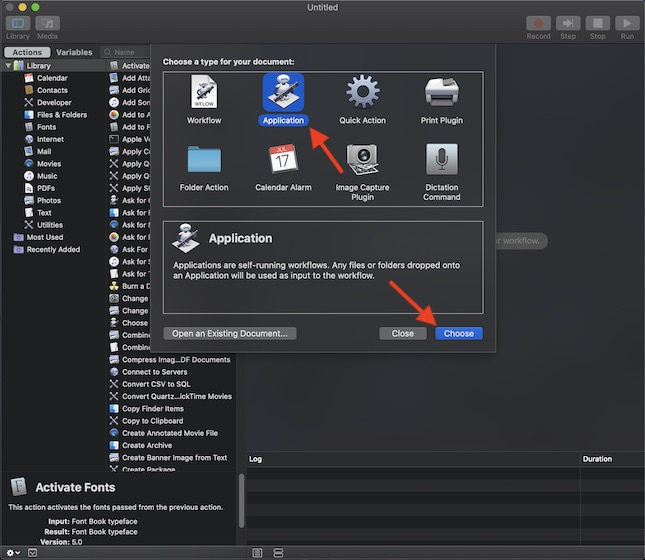Toggle the action description panel button
Image resolution: width=645 pixels, height=560 pixels.
tap(32, 552)
